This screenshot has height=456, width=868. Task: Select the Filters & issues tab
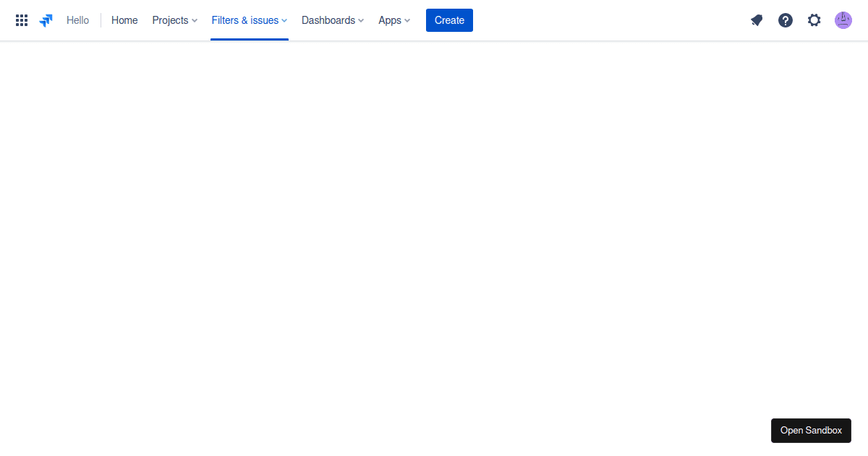pos(244,20)
